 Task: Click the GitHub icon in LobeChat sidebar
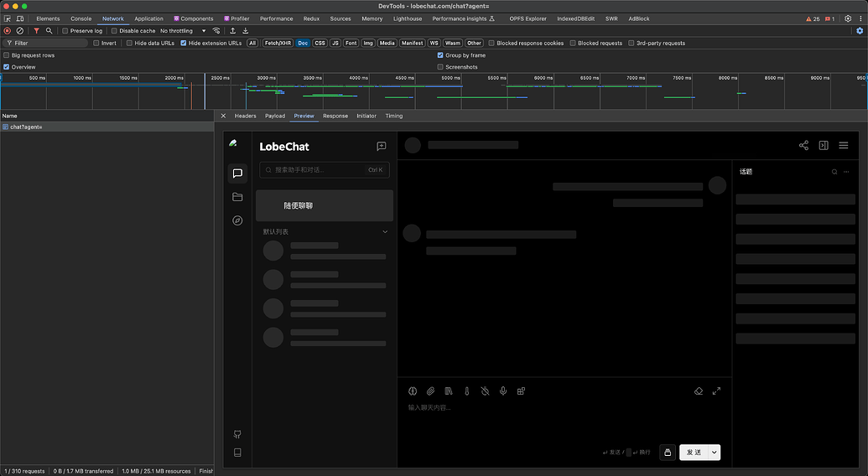(x=237, y=435)
